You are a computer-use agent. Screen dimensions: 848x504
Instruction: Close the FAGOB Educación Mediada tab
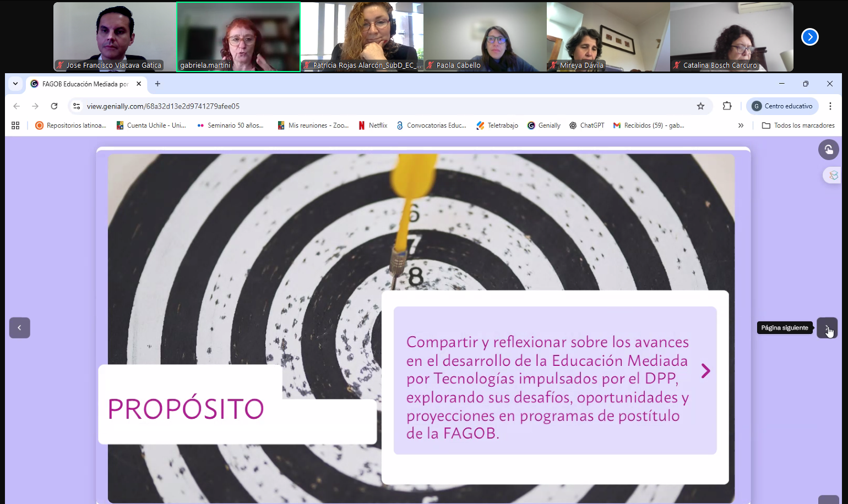(x=139, y=84)
